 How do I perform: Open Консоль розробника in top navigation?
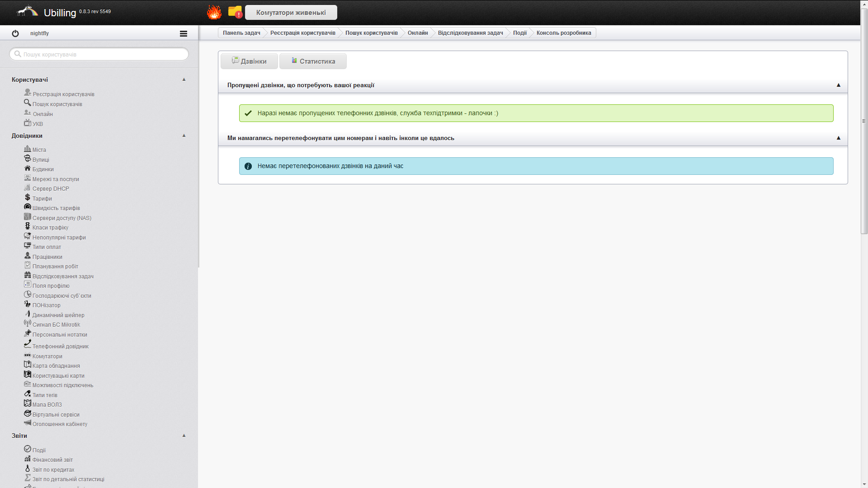tap(563, 33)
